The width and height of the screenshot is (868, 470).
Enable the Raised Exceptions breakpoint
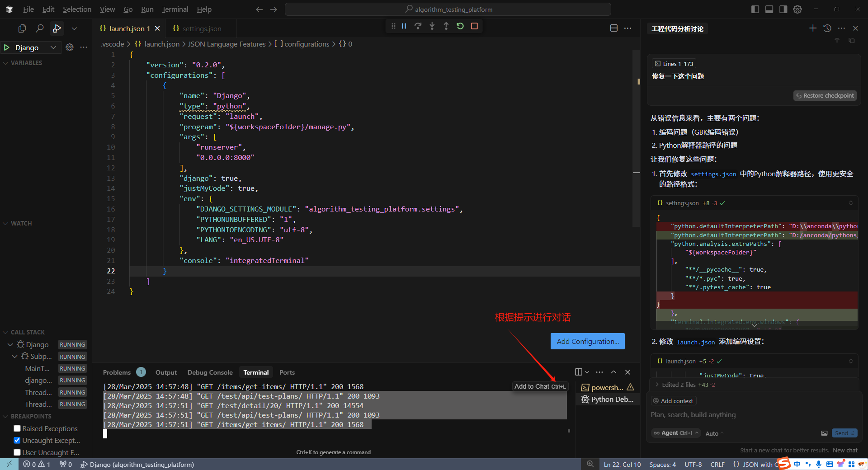[x=17, y=428]
